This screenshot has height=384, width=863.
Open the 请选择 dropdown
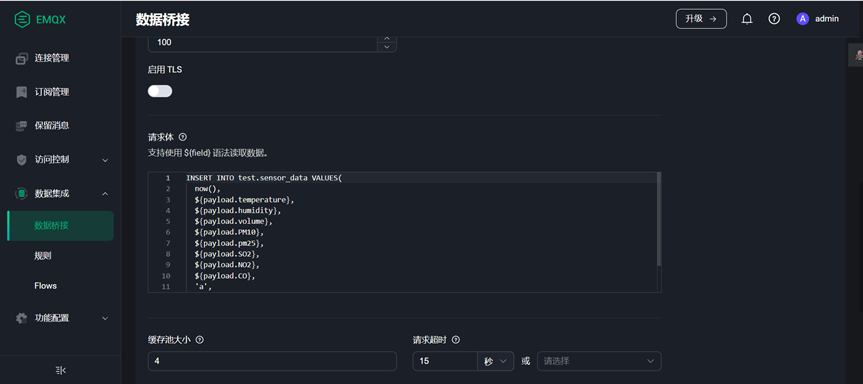599,361
